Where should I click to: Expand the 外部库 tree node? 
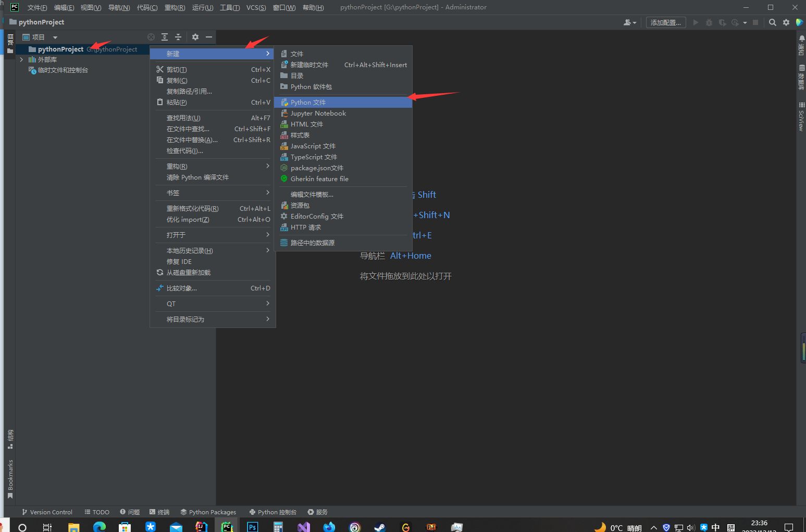click(21, 60)
